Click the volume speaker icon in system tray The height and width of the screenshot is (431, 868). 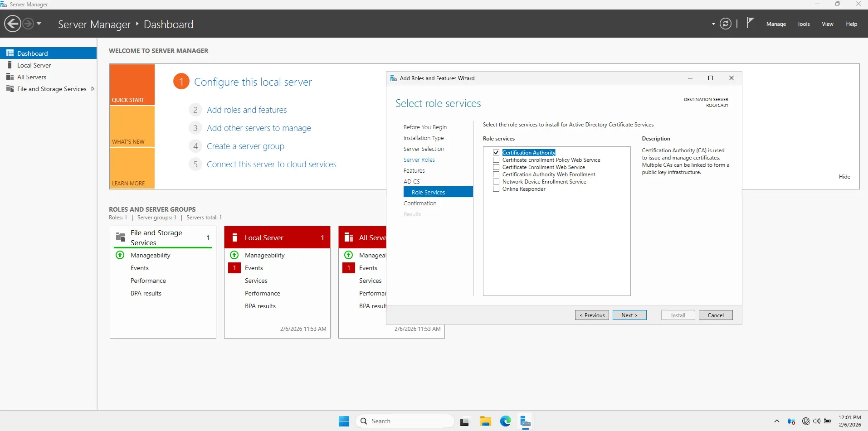[x=817, y=421]
